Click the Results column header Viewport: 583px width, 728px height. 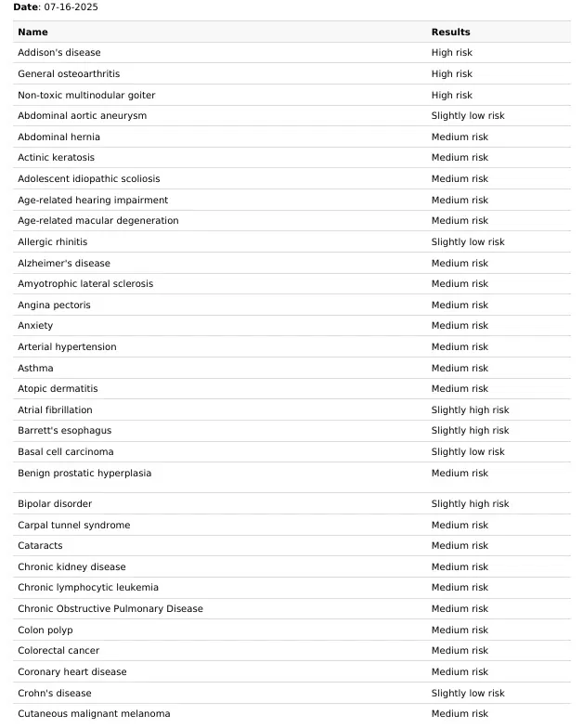[450, 32]
